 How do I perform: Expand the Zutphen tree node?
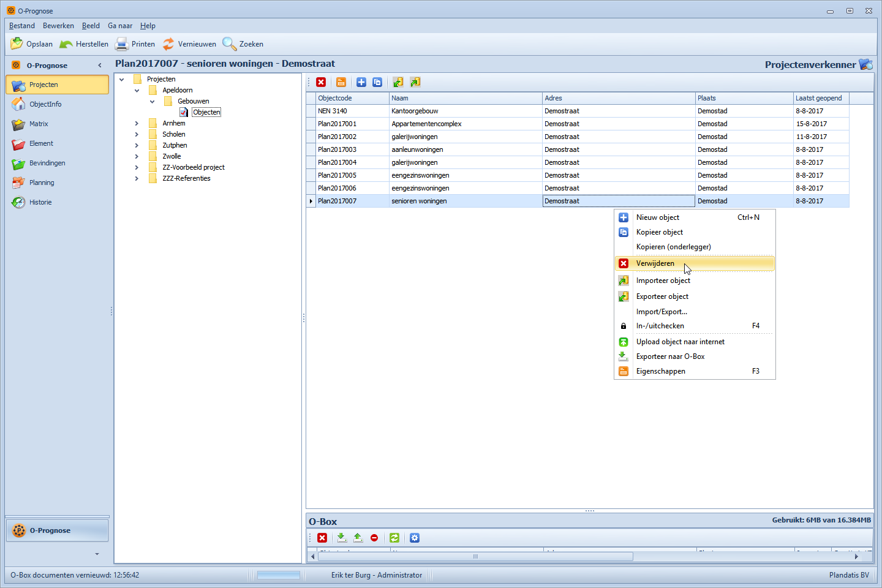point(137,145)
